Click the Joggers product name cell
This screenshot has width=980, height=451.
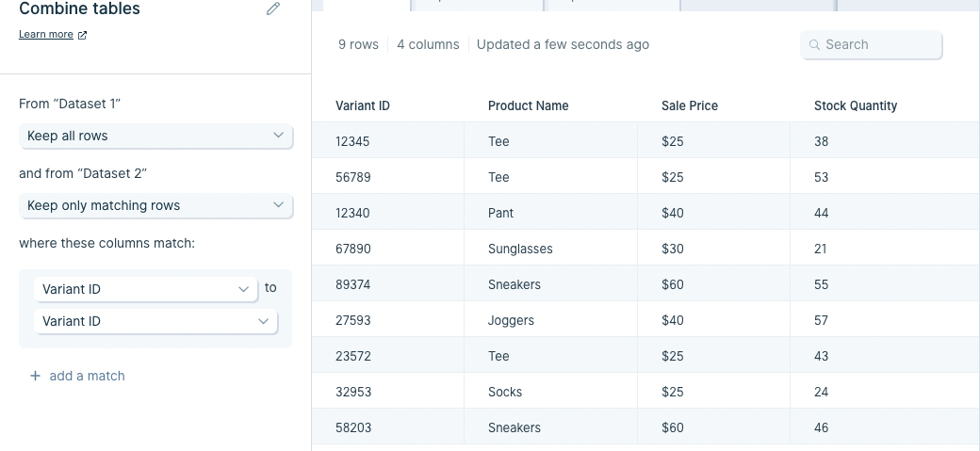click(x=550, y=320)
